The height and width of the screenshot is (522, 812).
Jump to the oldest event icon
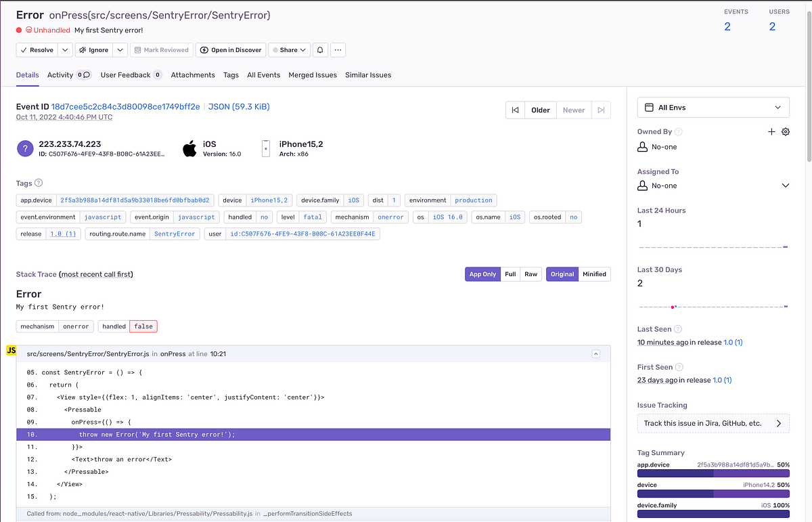tap(515, 110)
